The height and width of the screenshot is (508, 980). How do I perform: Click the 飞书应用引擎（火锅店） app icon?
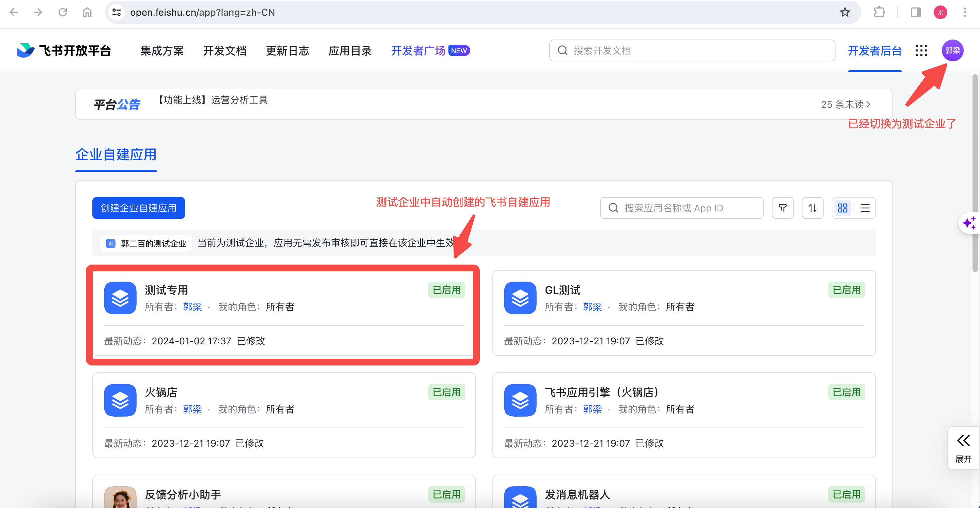520,400
